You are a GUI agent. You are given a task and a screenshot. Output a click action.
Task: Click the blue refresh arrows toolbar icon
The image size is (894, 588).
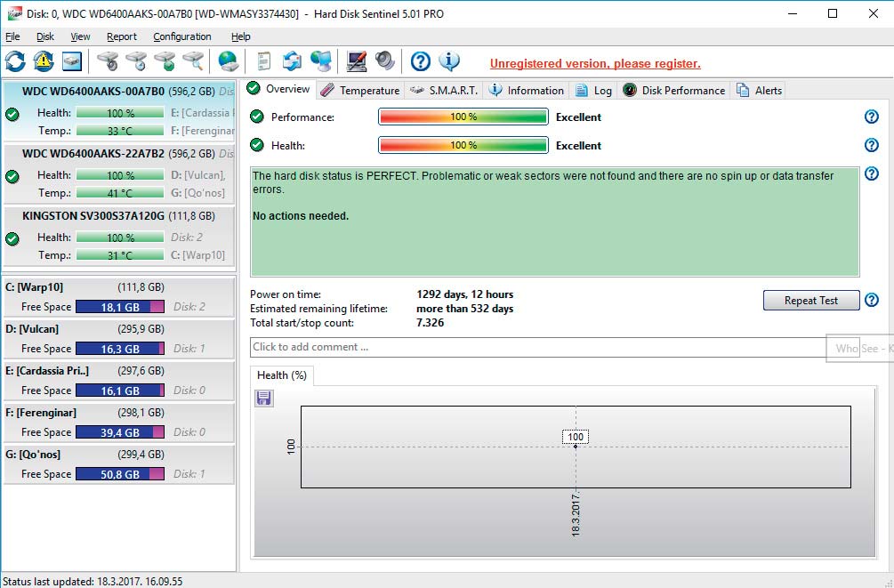point(15,61)
